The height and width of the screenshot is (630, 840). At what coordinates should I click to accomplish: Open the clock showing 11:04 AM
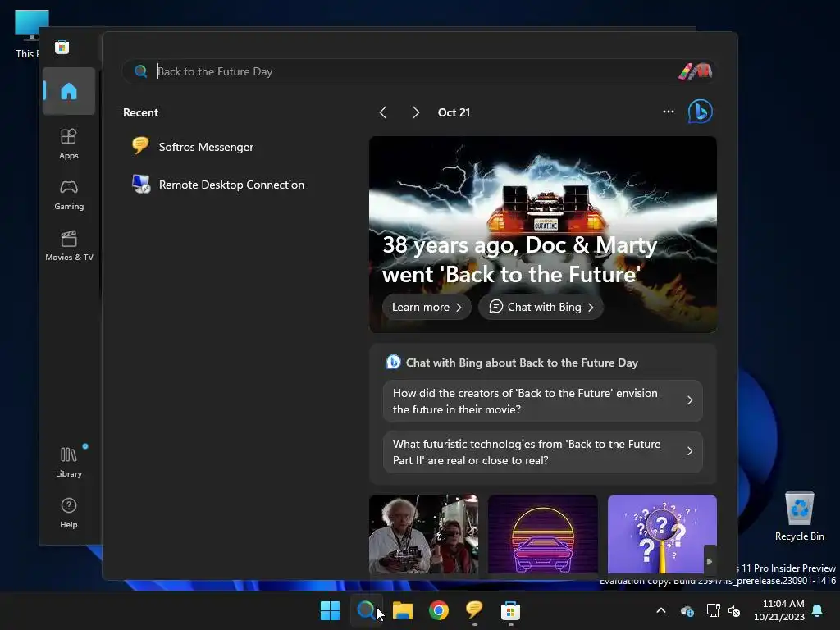tap(779, 610)
